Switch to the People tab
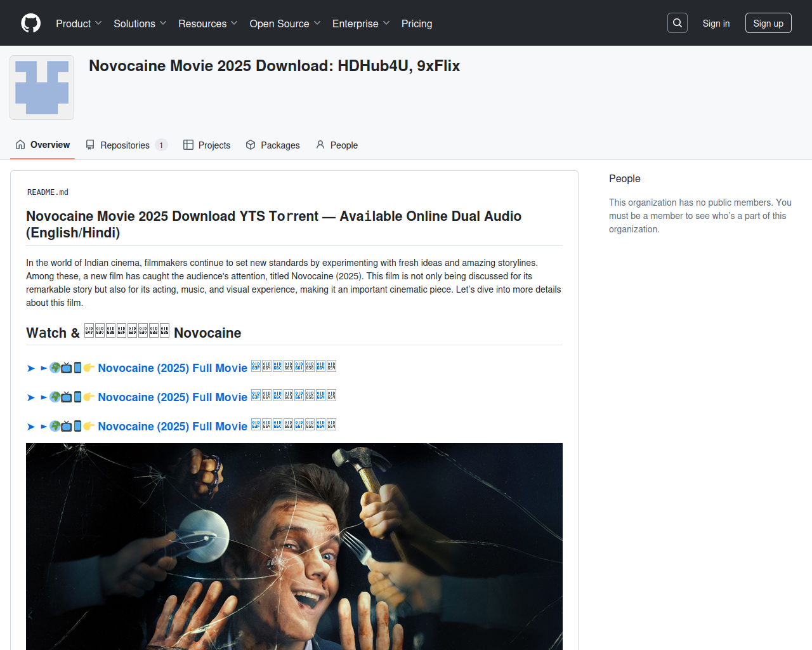The height and width of the screenshot is (650, 812). pos(337,145)
